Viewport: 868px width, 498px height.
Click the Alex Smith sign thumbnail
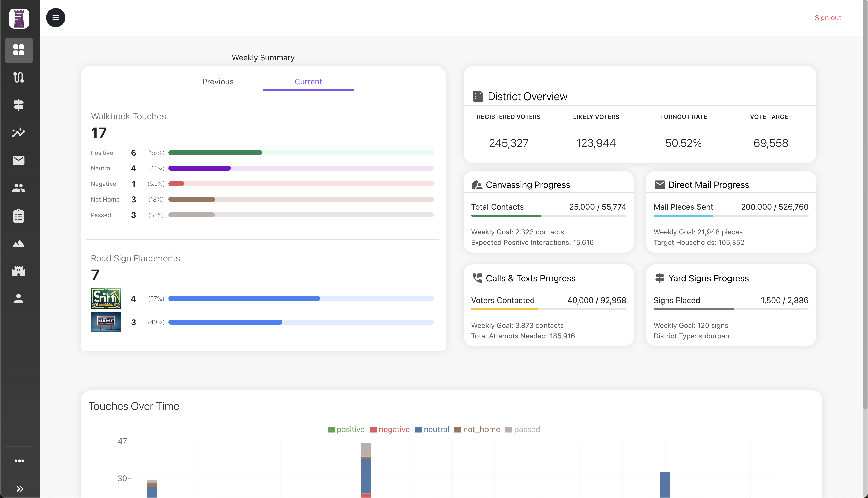(106, 298)
